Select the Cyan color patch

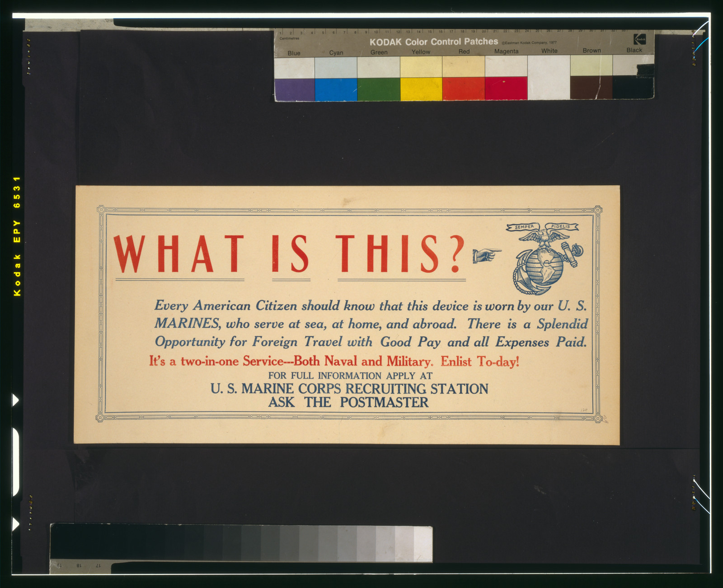tap(336, 89)
